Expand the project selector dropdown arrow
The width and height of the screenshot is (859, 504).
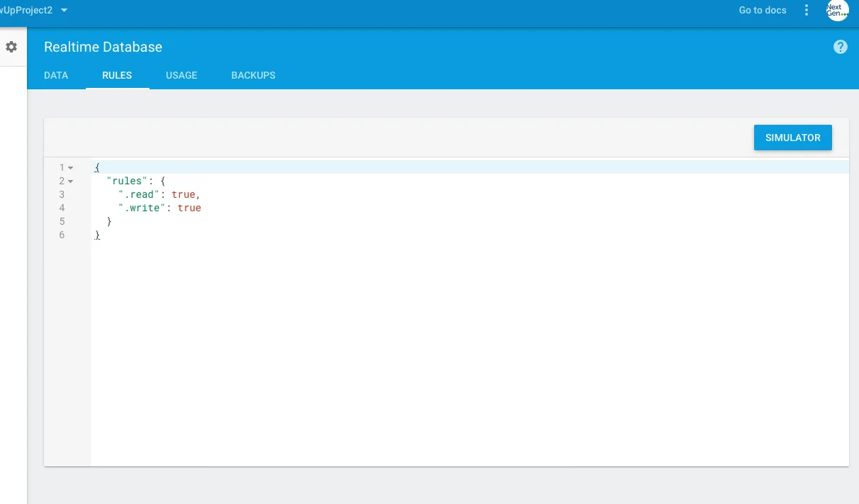64,10
